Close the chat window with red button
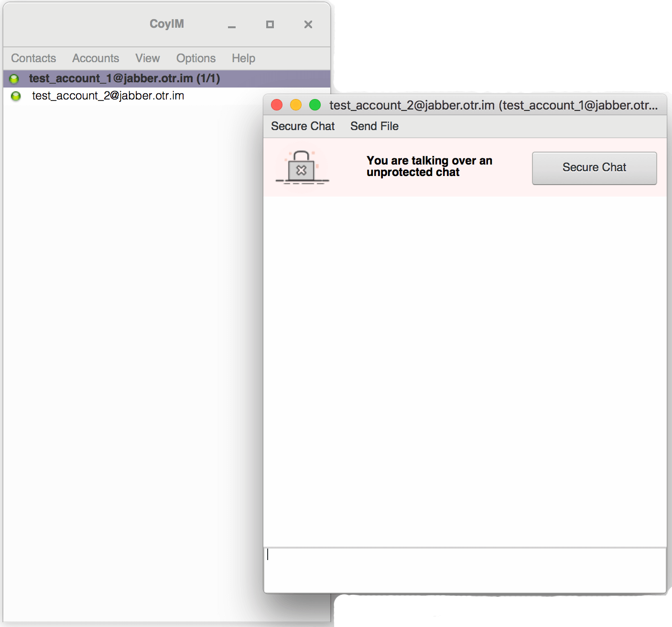This screenshot has height=627, width=672. pos(277,105)
